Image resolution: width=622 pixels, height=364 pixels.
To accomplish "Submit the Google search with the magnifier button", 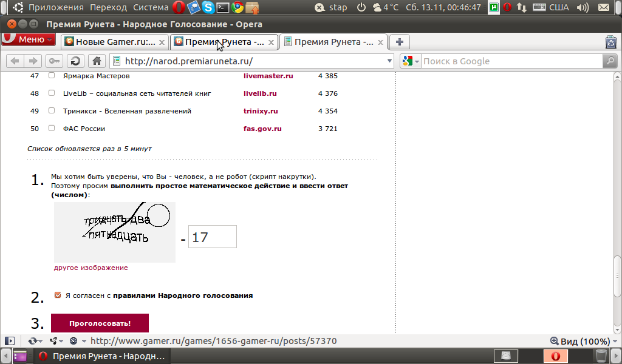I will click(x=610, y=61).
